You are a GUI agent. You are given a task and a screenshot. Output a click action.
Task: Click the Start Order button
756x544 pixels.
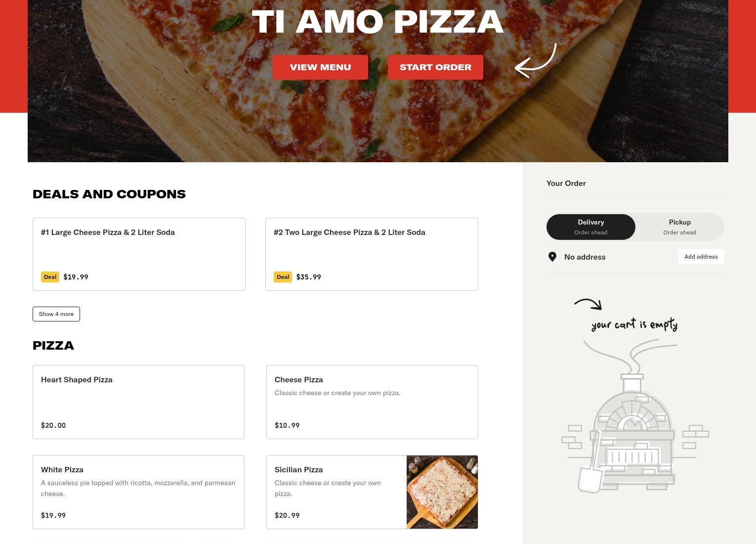435,67
